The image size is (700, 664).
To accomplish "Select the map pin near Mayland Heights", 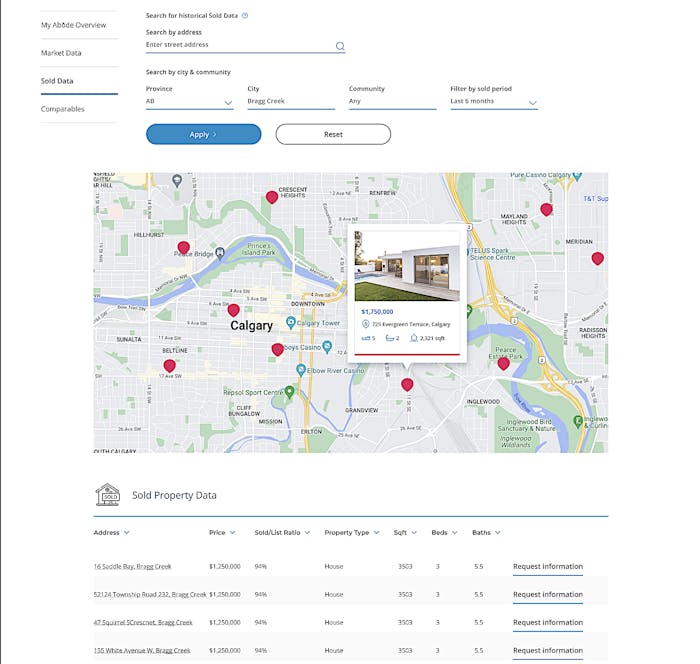I will click(x=546, y=209).
